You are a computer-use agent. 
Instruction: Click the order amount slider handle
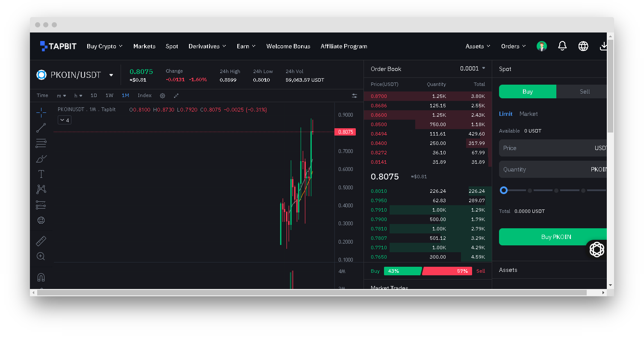click(x=504, y=190)
